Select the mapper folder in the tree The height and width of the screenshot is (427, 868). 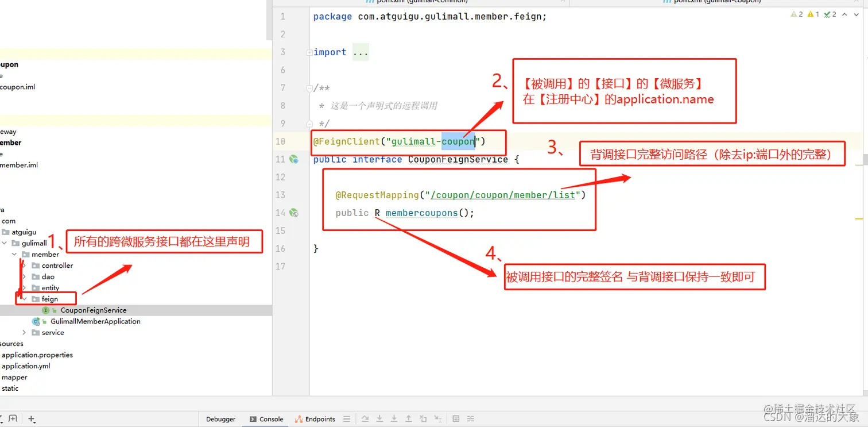pyautogui.click(x=14, y=378)
